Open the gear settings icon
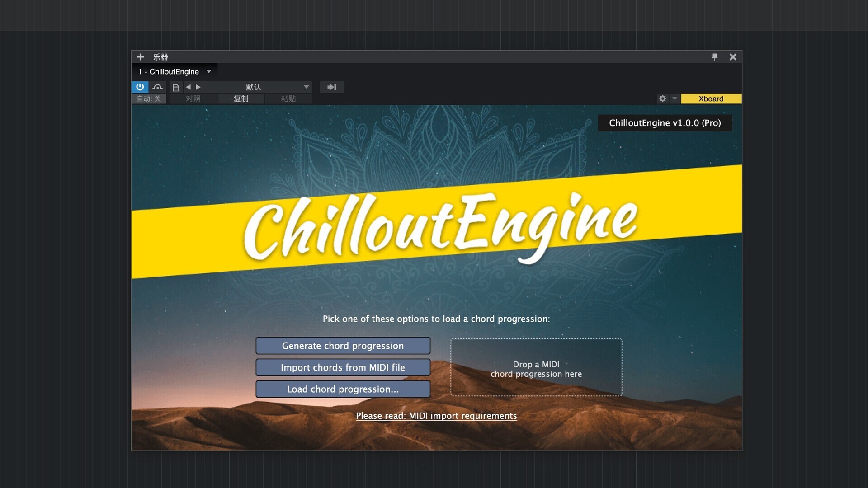868x488 pixels. 663,99
